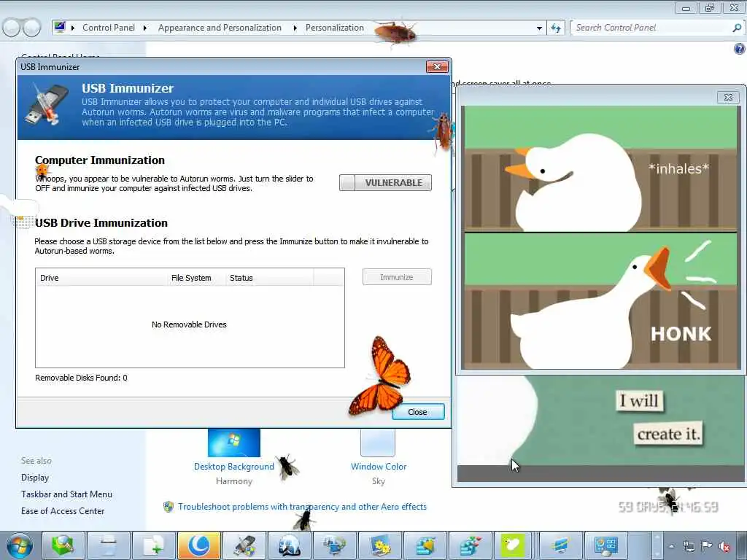Screen dimensions: 747x560
Task: Select the File System column header
Action: (196, 278)
